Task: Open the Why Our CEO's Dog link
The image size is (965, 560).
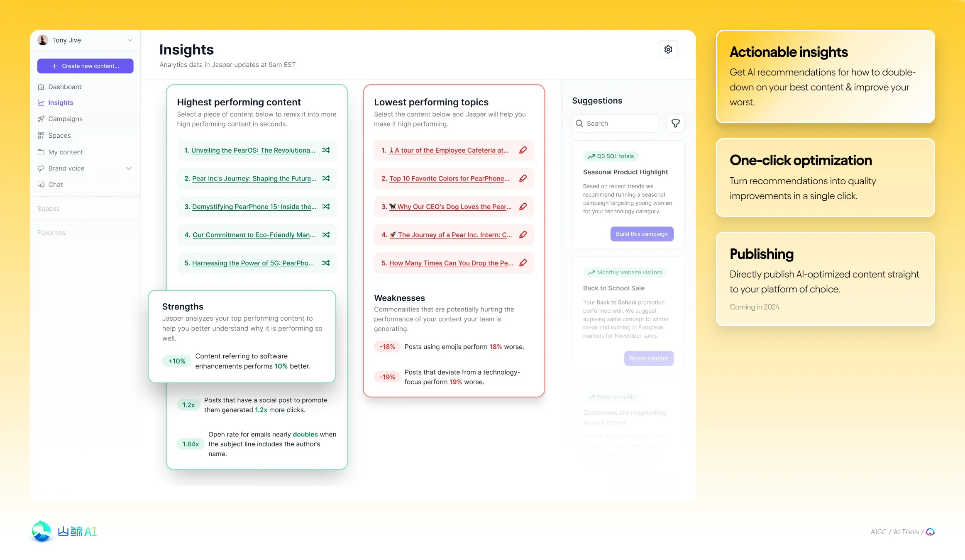Action: pos(450,207)
